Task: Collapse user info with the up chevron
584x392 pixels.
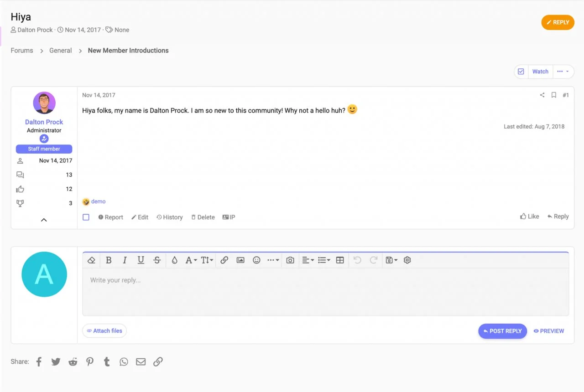Action: (44, 220)
